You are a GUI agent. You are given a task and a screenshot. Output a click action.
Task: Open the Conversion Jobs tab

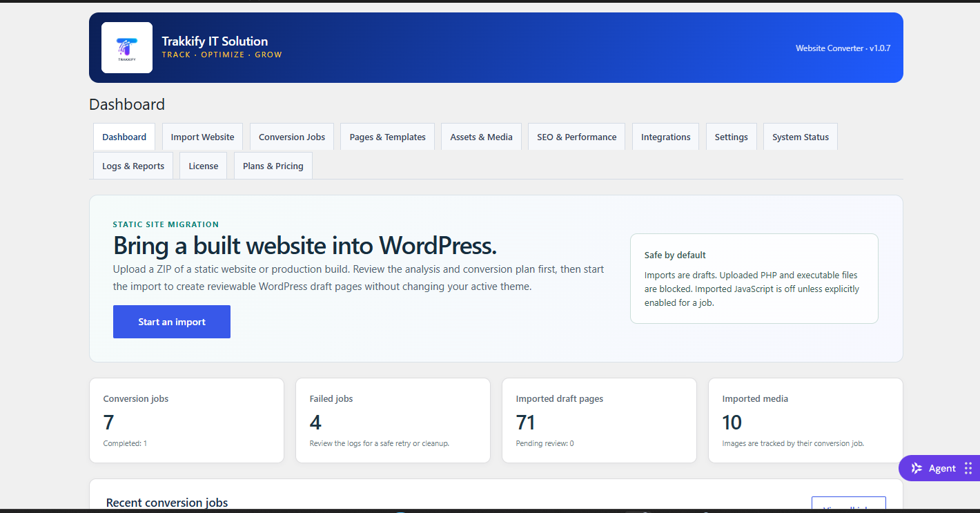292,137
